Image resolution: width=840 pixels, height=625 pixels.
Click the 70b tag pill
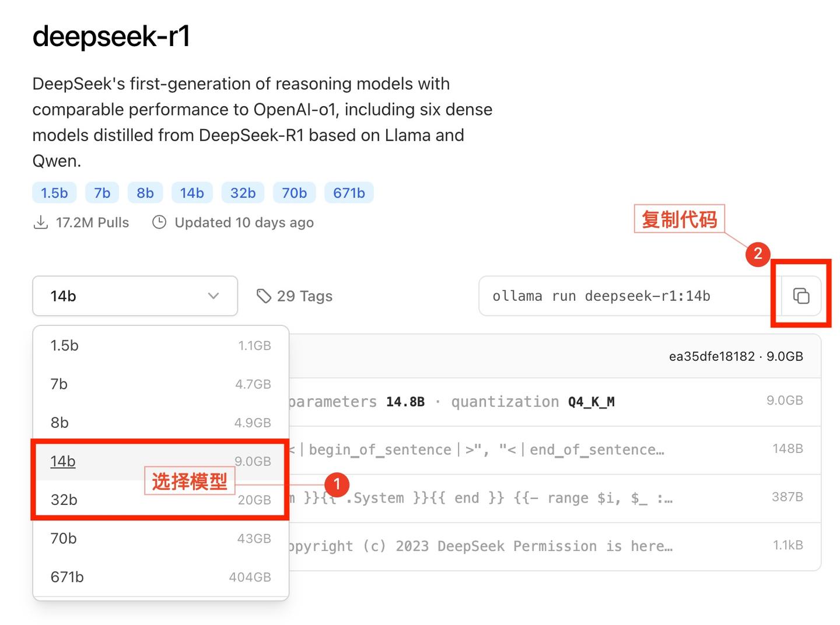(x=294, y=192)
